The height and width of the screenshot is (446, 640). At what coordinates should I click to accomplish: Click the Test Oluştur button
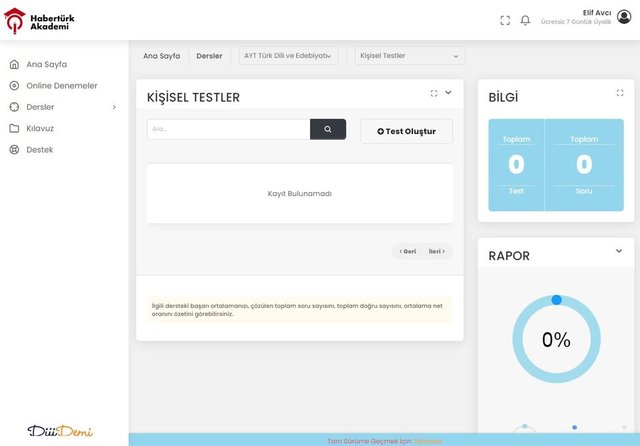click(406, 131)
